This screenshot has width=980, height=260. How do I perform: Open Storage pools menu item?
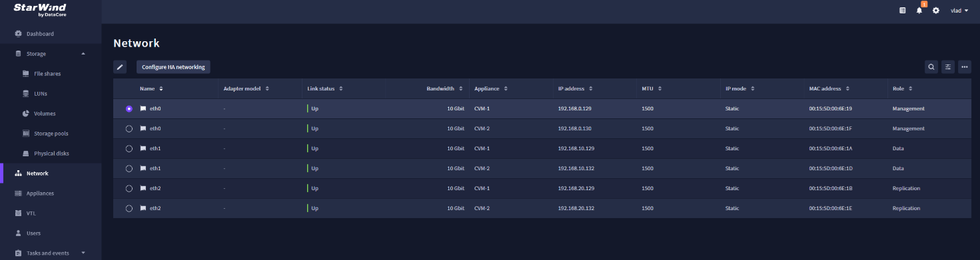pos(51,134)
